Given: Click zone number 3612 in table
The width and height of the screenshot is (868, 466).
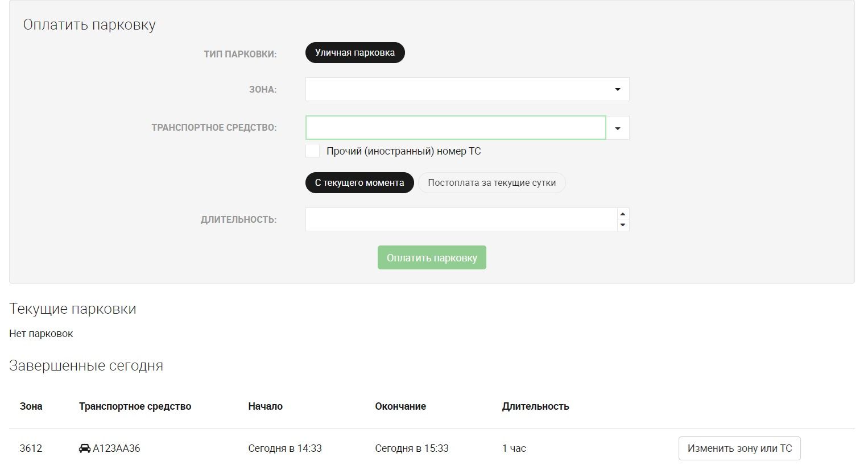Looking at the screenshot, I should (31, 448).
